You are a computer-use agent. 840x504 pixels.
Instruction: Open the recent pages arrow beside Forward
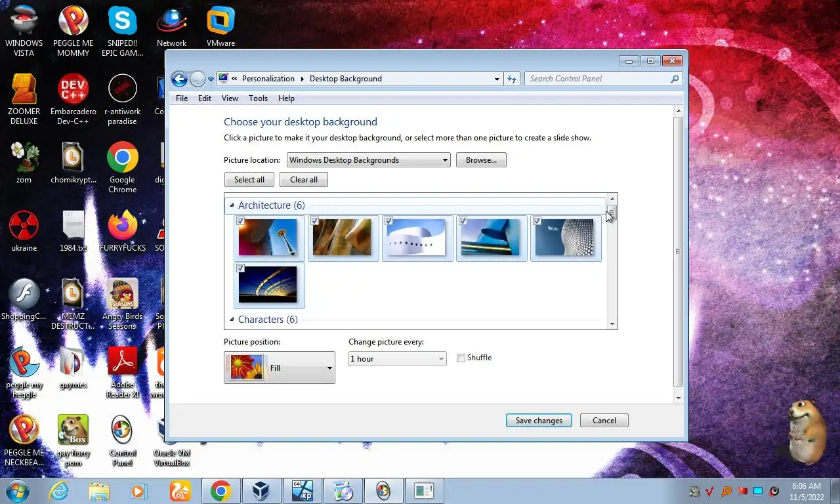click(211, 79)
